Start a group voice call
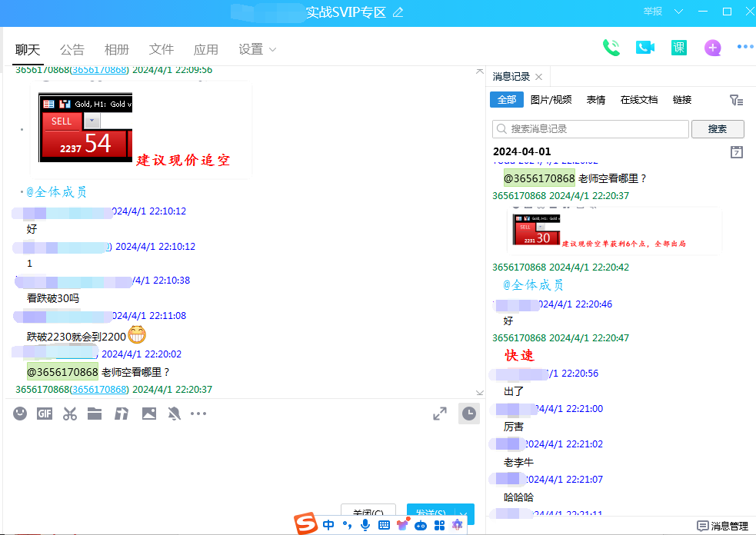 pyautogui.click(x=611, y=48)
